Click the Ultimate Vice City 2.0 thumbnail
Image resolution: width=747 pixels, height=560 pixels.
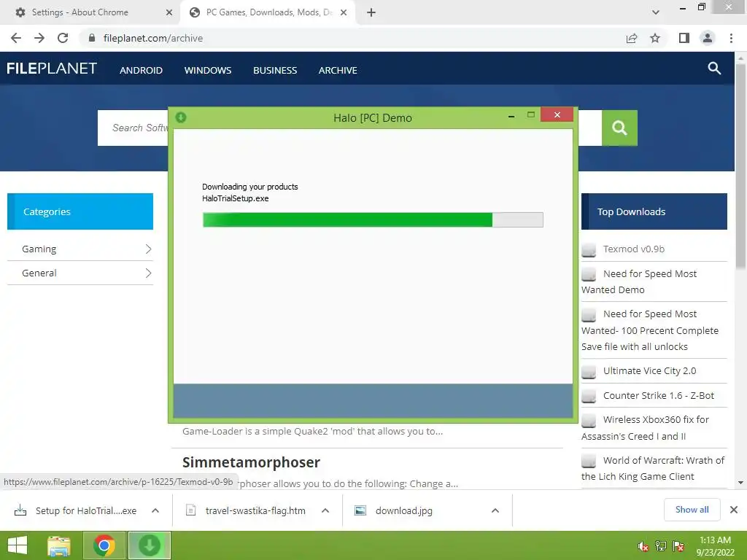(589, 371)
